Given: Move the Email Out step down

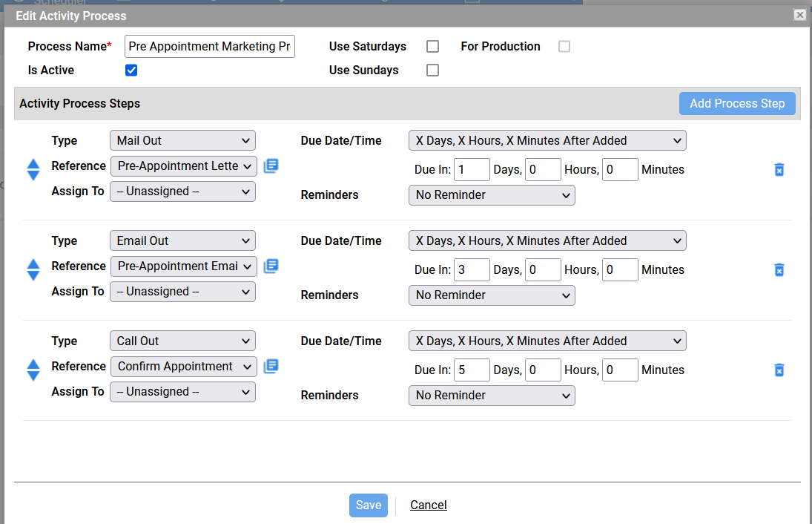Looking at the screenshot, I should (x=33, y=276).
